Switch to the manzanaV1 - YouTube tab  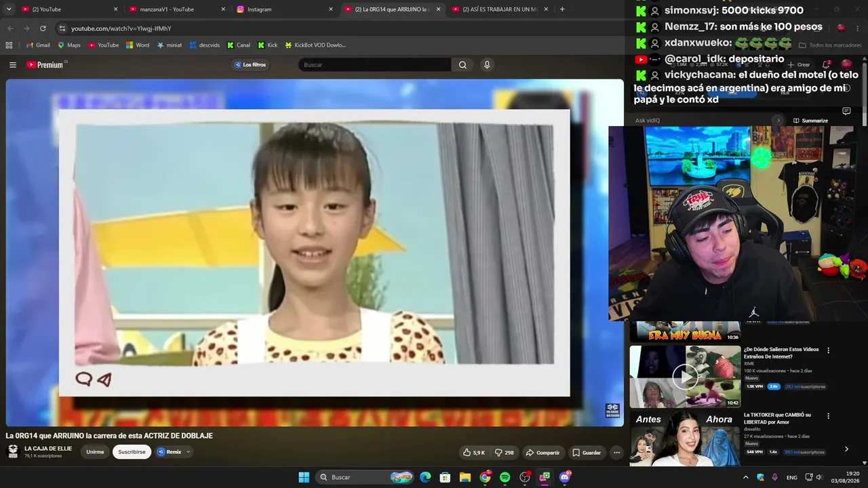coord(176,9)
